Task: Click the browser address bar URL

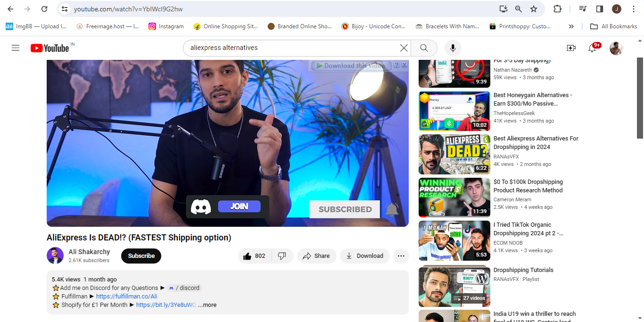Action: pos(128,9)
